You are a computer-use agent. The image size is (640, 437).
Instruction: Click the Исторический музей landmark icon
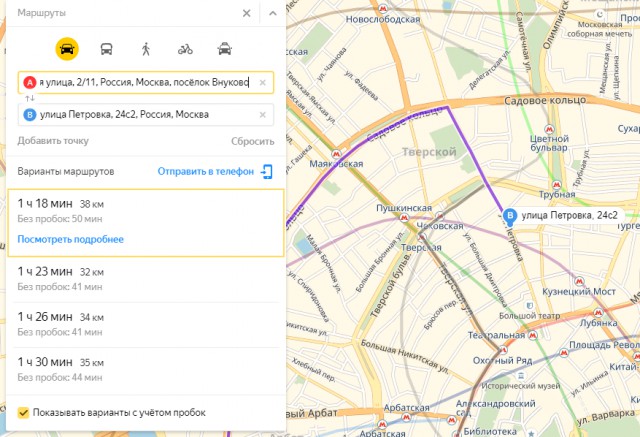coord(521,375)
